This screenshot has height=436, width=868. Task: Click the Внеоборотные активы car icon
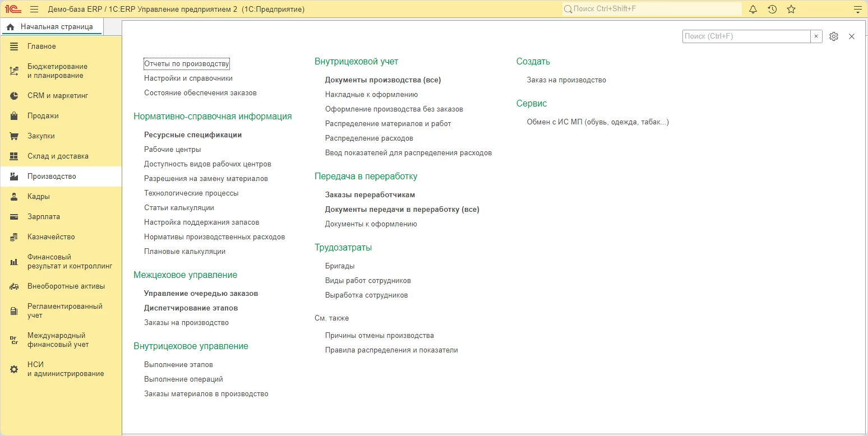(x=14, y=286)
